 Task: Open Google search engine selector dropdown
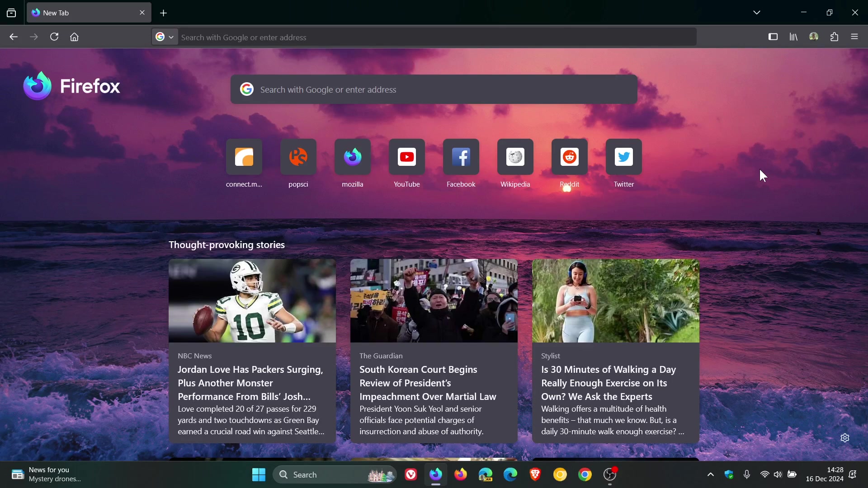(x=165, y=37)
